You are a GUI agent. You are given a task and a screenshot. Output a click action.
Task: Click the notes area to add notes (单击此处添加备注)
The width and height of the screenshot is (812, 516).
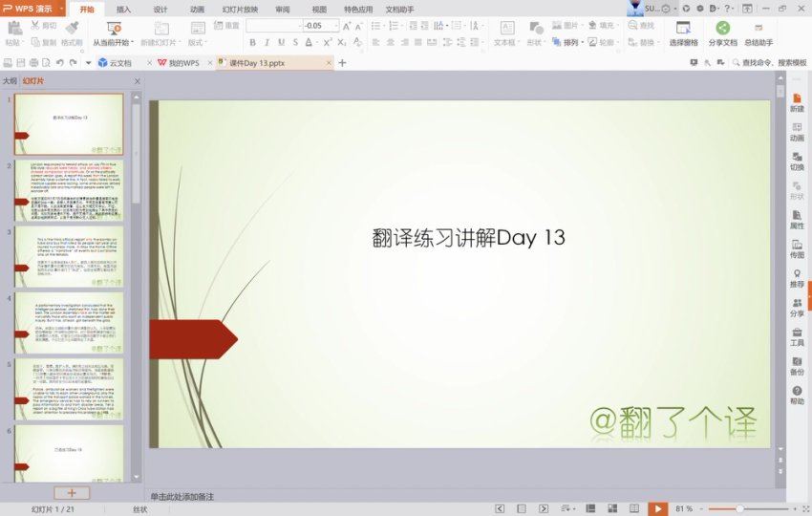(182, 496)
